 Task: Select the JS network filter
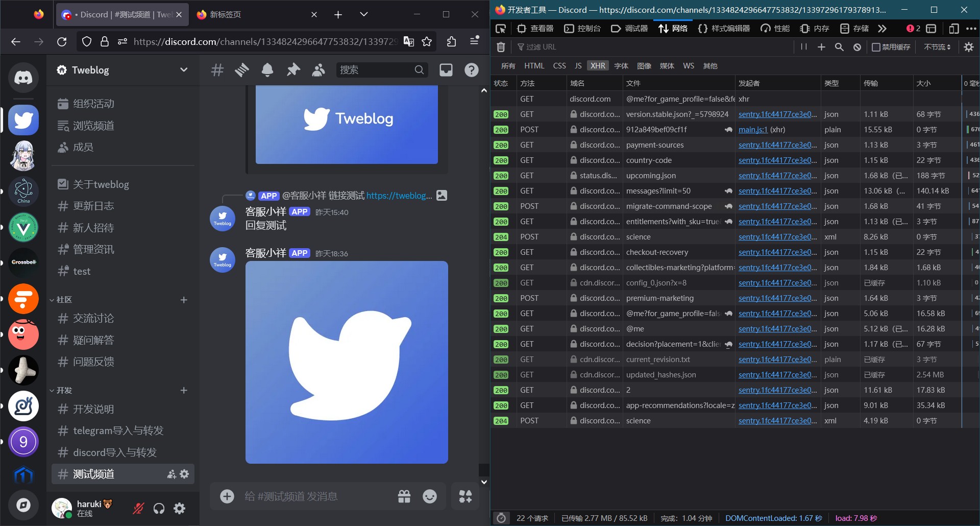(578, 66)
